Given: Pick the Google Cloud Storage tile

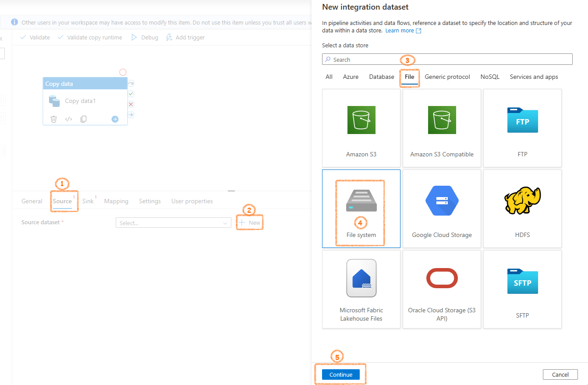Looking at the screenshot, I should pos(442,208).
